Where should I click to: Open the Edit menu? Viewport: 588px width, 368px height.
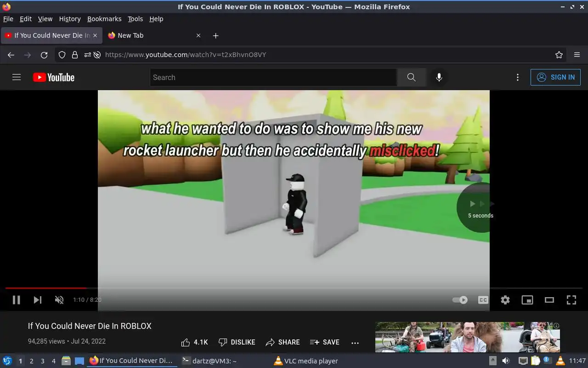(26, 19)
